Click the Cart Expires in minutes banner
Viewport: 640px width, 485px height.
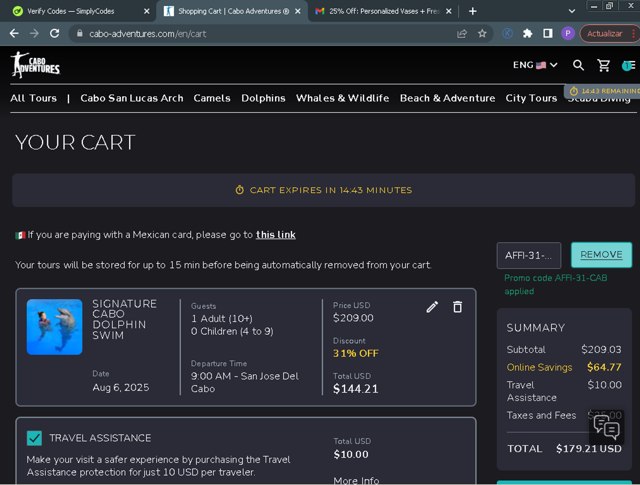click(323, 190)
